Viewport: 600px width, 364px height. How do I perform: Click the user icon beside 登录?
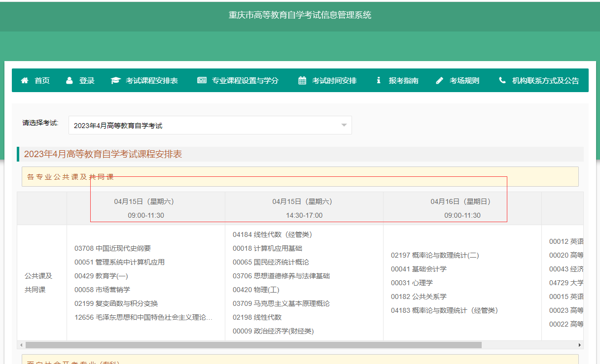70,80
